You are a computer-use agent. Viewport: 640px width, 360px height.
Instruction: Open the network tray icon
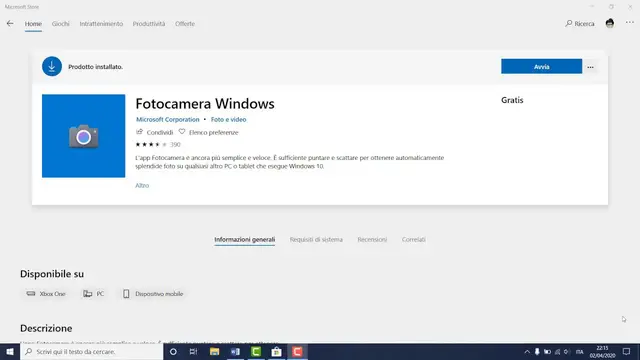[558, 352]
